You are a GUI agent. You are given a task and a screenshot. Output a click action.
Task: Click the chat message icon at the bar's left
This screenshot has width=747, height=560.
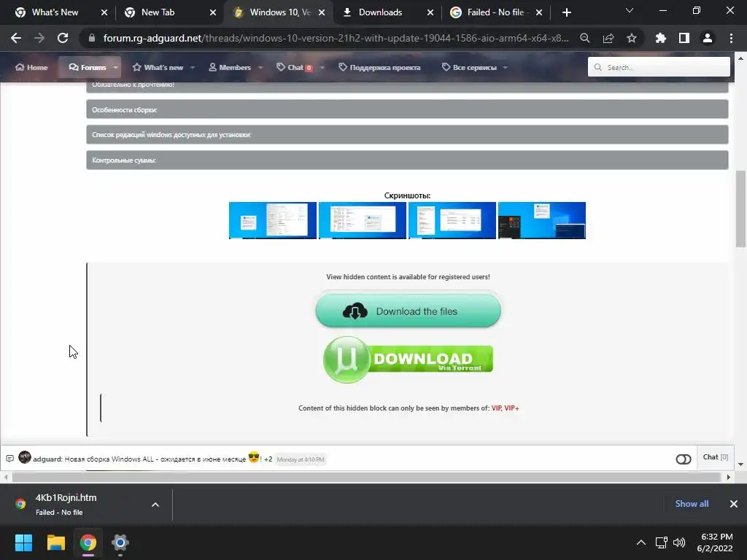tap(9, 459)
